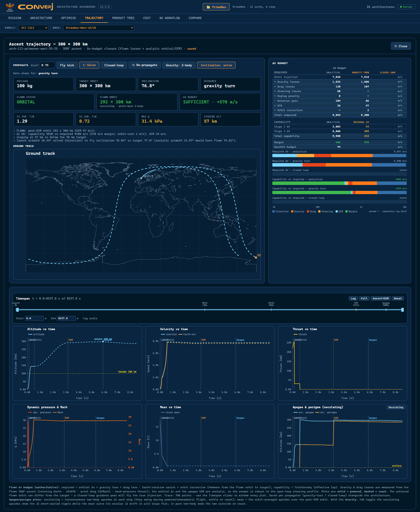Switch to N2 WORKFLOW tab
Image resolution: width=420 pixels, height=512 pixels.
point(170,18)
